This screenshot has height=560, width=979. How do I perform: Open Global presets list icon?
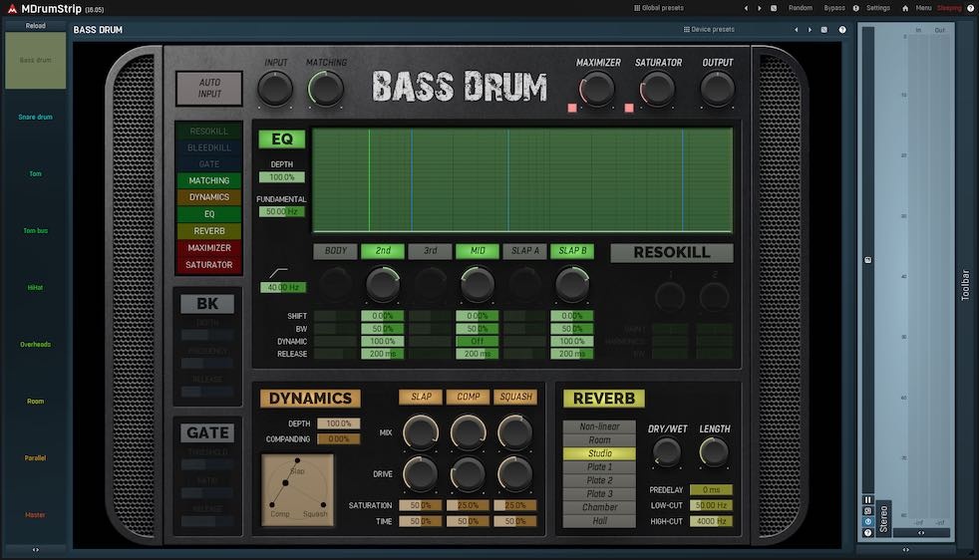637,8
